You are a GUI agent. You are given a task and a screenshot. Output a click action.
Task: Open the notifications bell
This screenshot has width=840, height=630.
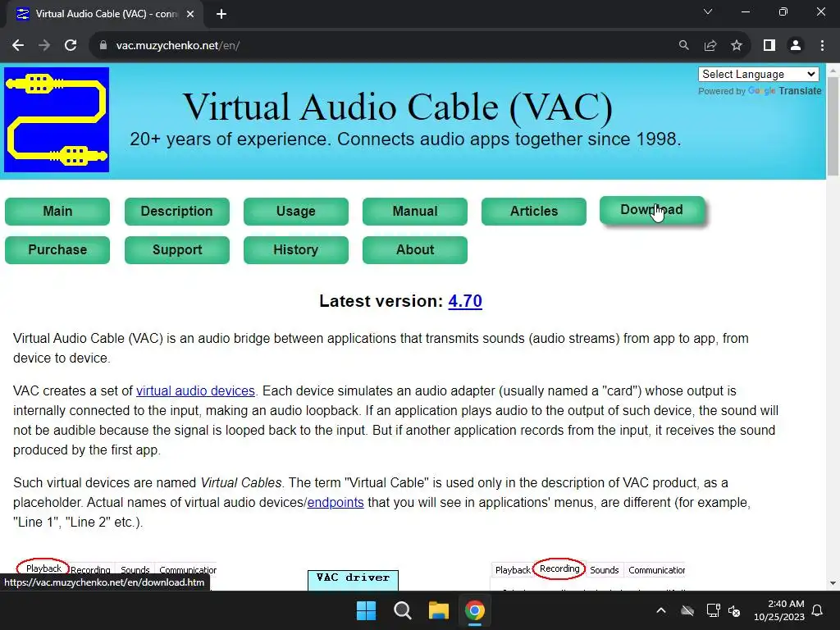tap(817, 610)
